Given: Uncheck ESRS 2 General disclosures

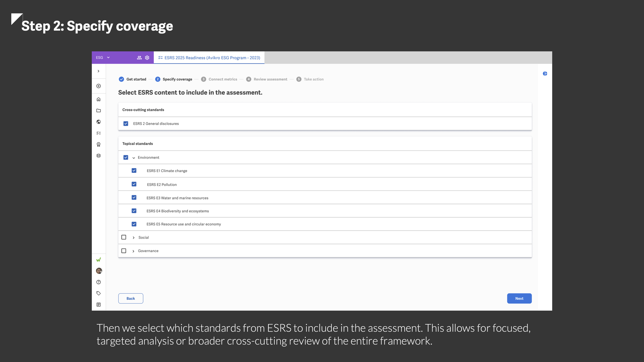Looking at the screenshot, I should [x=126, y=123].
